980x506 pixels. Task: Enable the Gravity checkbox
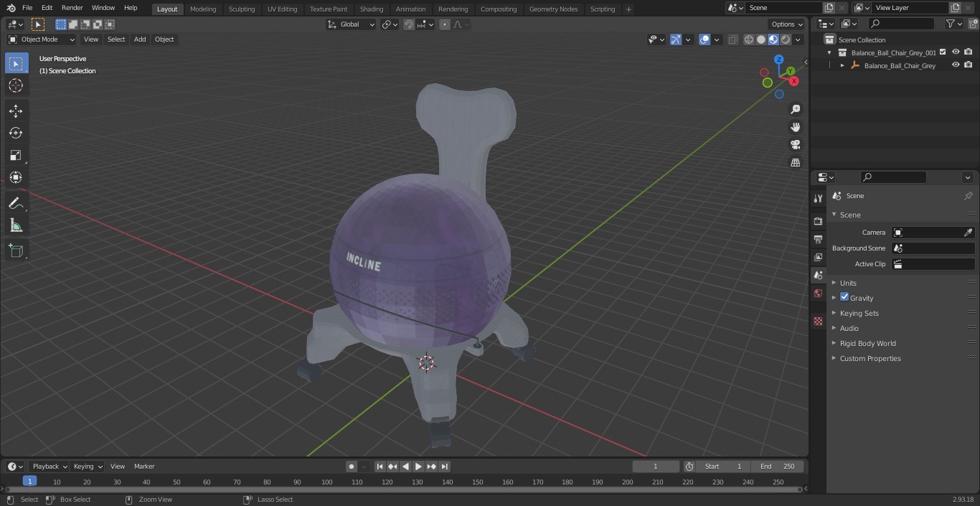844,297
